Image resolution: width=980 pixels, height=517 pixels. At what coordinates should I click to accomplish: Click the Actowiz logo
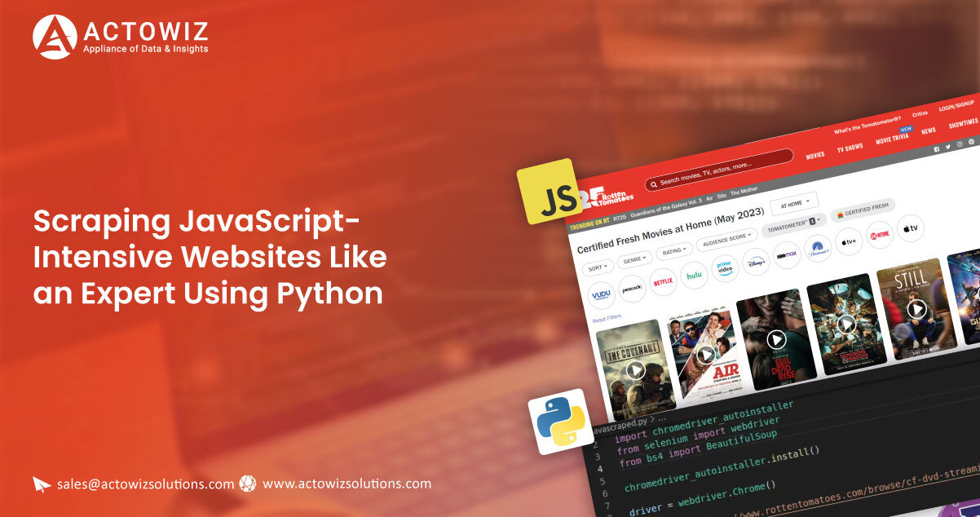pos(121,37)
